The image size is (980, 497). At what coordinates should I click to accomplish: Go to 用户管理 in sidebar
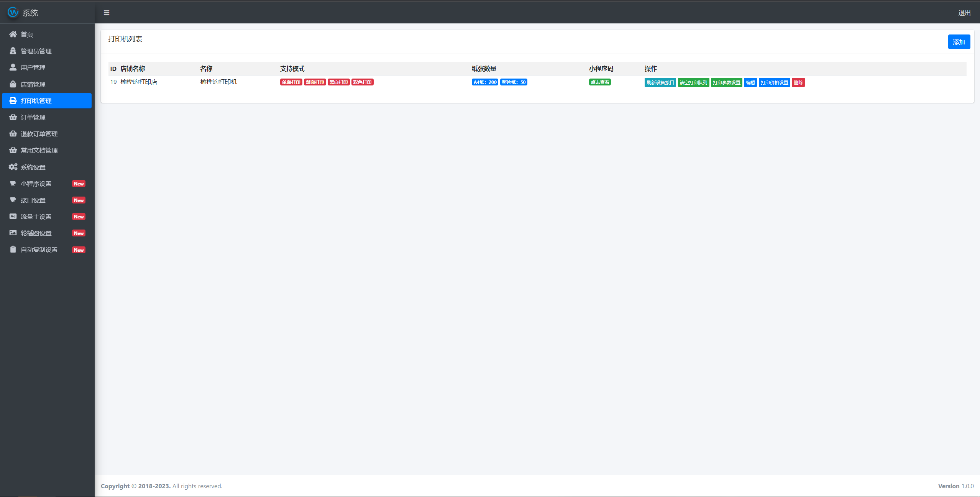47,67
